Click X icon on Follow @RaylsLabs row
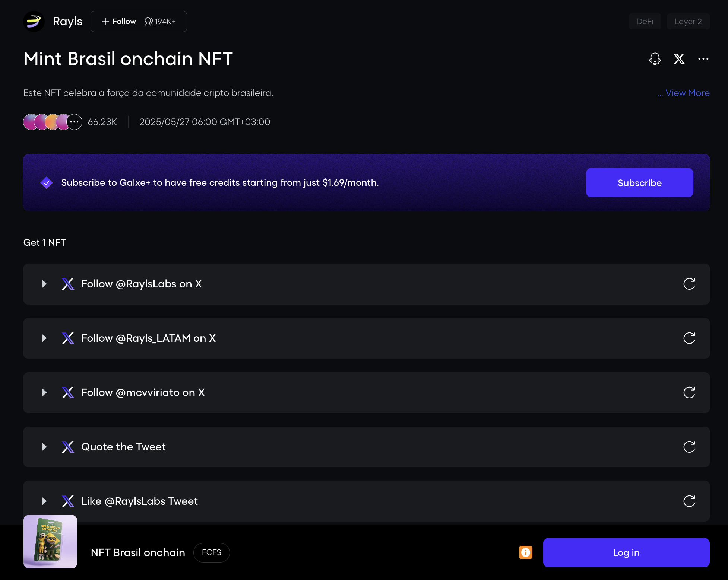Screen dimensions: 728x580 68,284
